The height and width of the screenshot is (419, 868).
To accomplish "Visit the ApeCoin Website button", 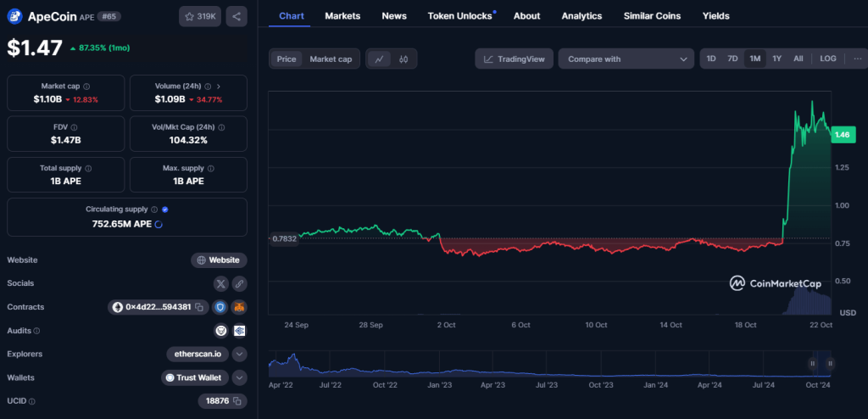I will [220, 260].
